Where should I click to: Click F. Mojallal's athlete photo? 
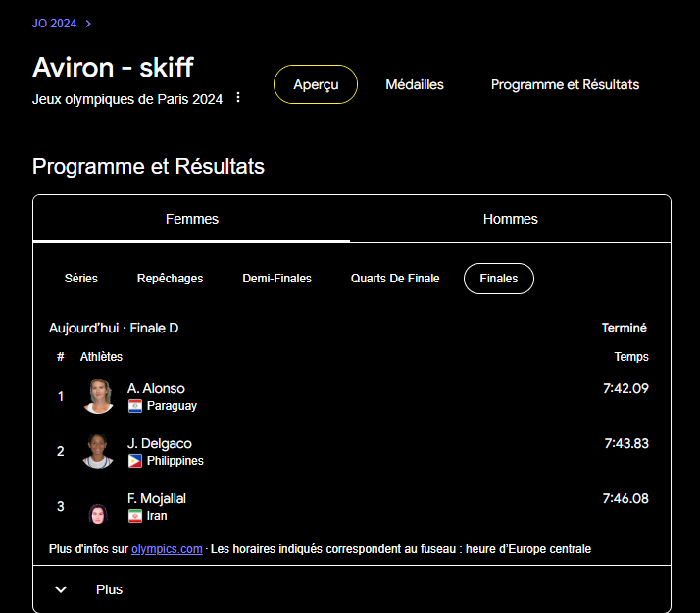point(99,511)
